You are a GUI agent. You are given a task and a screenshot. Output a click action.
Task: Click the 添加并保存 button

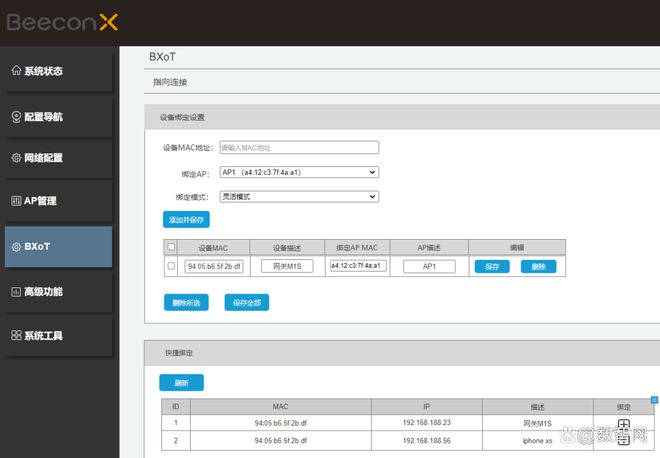(186, 220)
